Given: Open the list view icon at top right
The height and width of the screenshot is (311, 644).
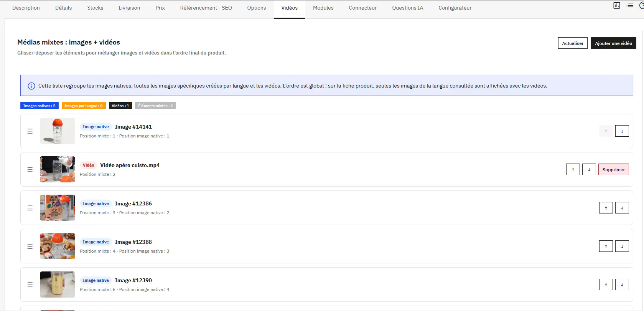Looking at the screenshot, I should 630,5.
